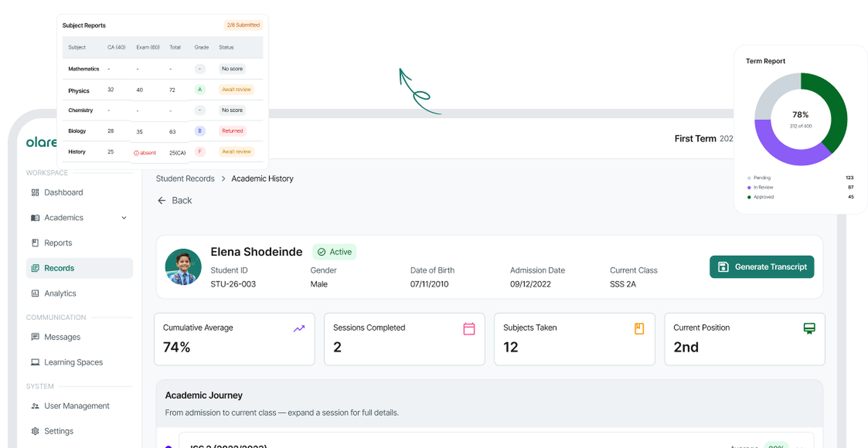Click the Physics subject name

(x=79, y=91)
